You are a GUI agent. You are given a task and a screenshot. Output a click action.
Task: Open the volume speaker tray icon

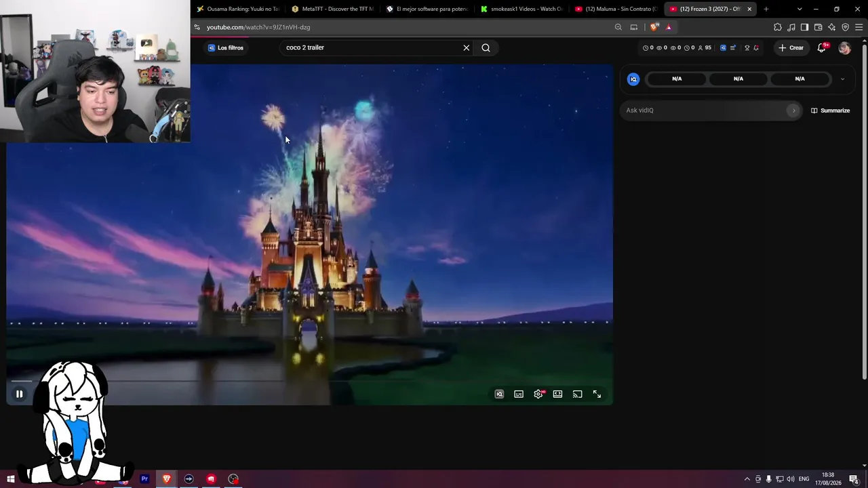[x=791, y=479]
